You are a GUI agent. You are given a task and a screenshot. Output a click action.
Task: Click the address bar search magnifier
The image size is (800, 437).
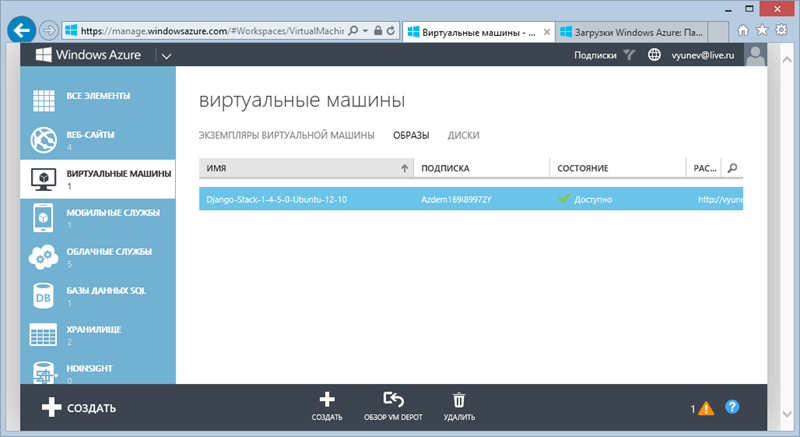[x=353, y=31]
